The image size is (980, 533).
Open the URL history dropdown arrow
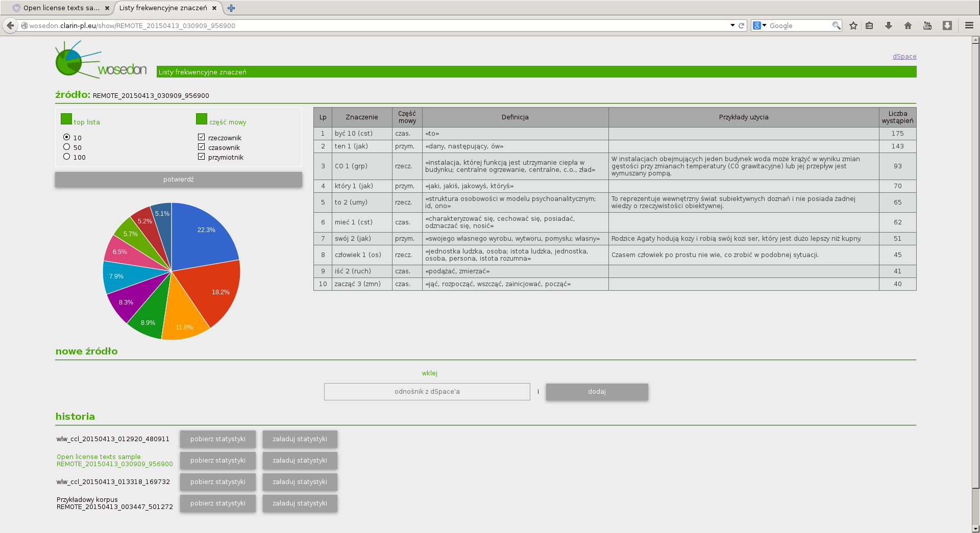[x=732, y=26]
